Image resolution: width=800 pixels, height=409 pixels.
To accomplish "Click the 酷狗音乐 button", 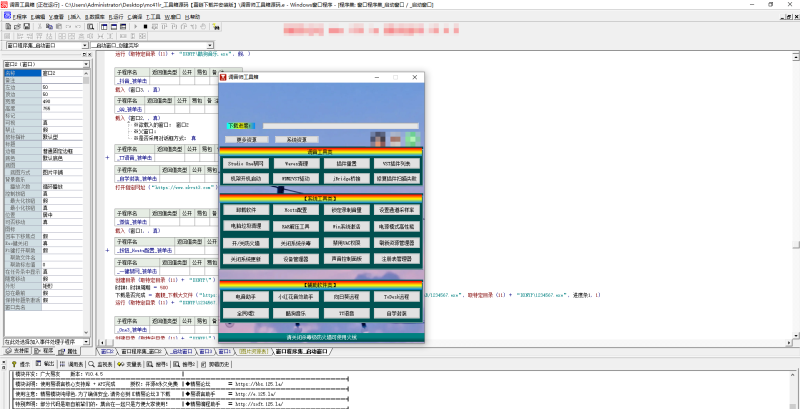I will pos(296,313).
